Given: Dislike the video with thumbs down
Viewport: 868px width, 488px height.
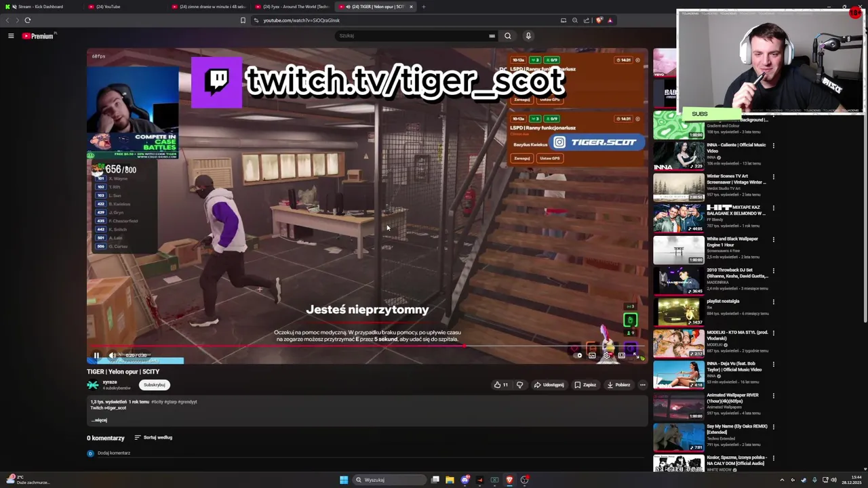Looking at the screenshot, I should 519,385.
